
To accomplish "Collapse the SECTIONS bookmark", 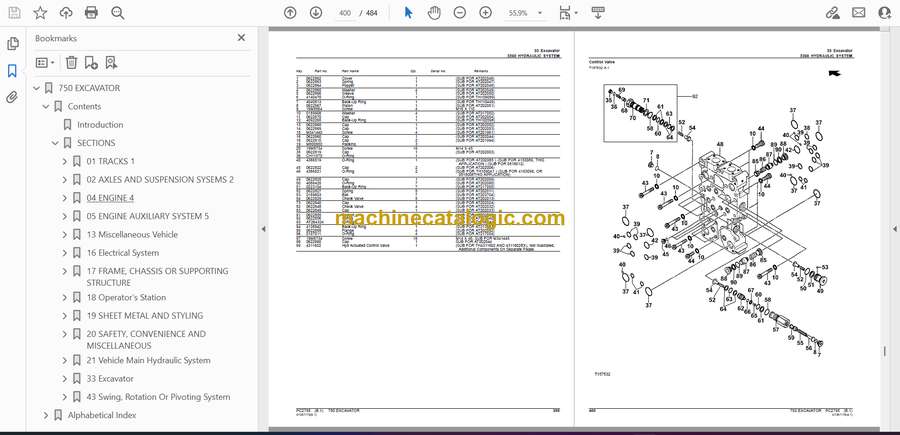I will (56, 143).
